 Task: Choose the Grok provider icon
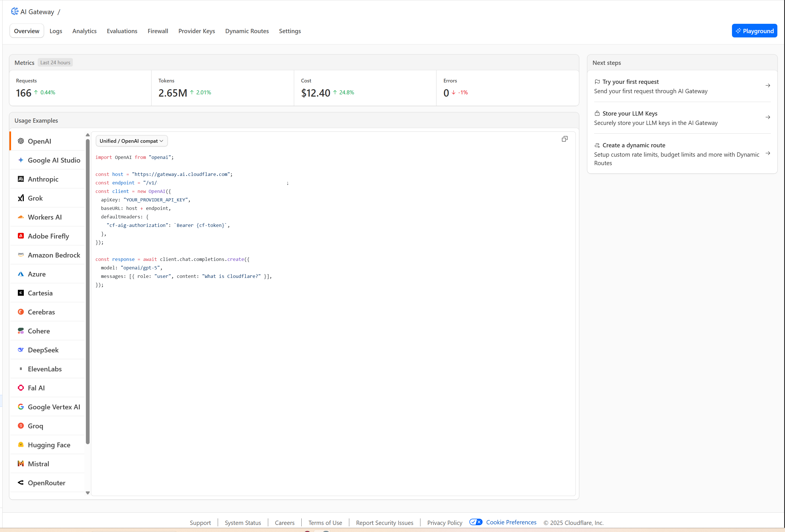[x=21, y=198]
